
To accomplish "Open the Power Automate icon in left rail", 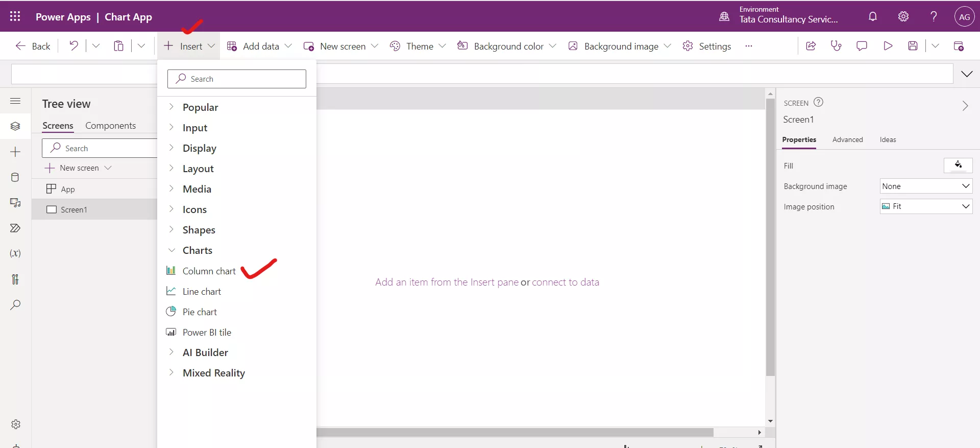I will tap(15, 228).
